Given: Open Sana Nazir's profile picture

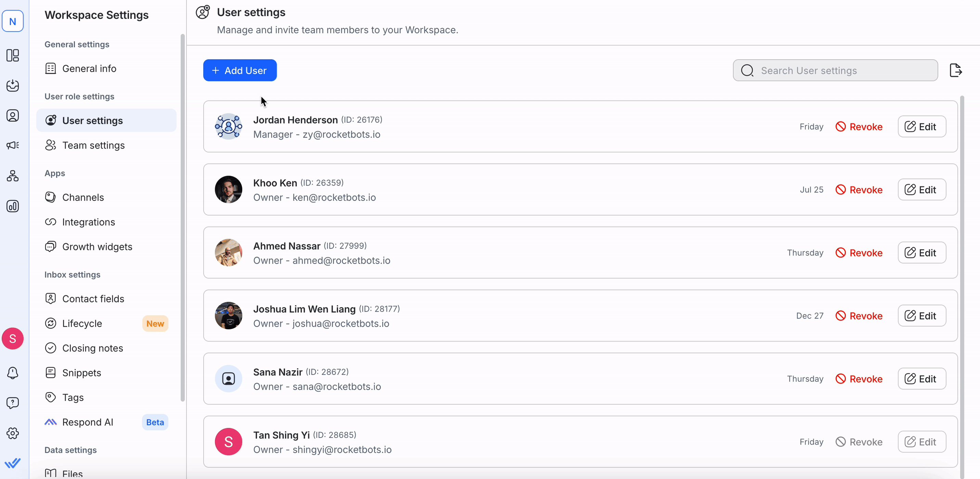Looking at the screenshot, I should (228, 378).
